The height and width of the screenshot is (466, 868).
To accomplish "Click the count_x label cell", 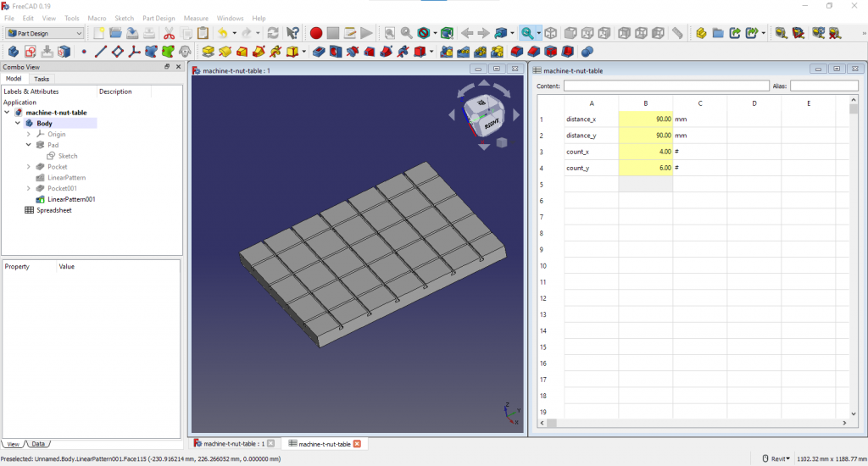I will click(x=591, y=152).
